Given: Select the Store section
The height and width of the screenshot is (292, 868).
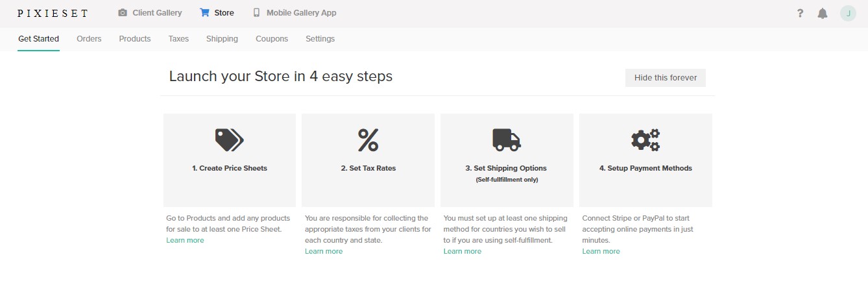Looking at the screenshot, I should click(x=217, y=13).
